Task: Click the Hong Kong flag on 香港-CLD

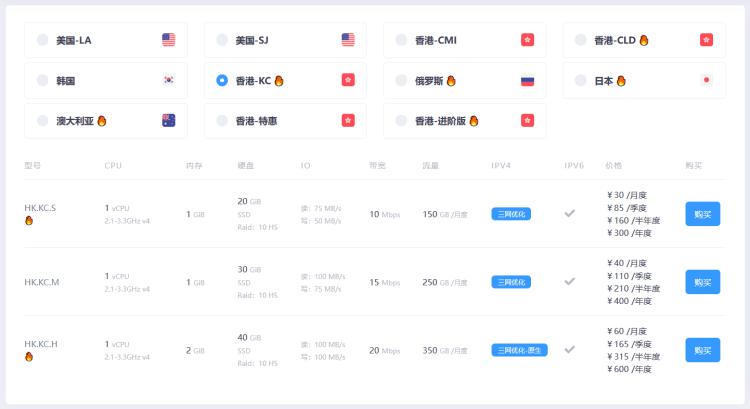Action: (x=706, y=40)
